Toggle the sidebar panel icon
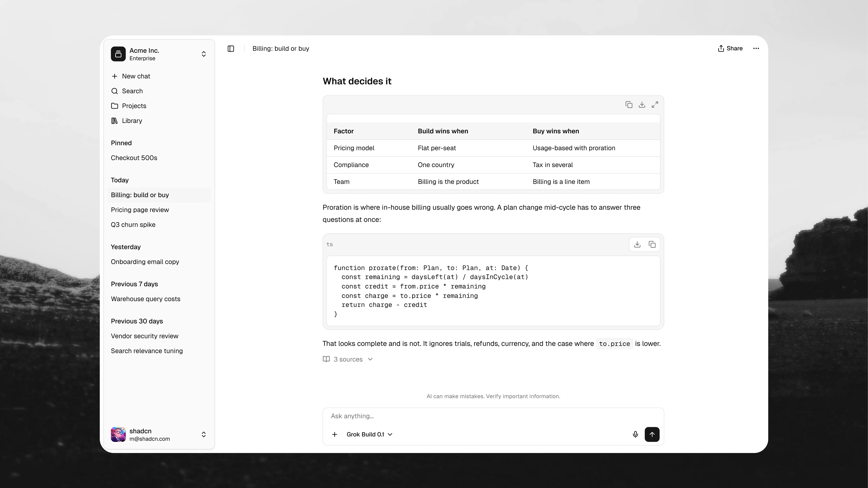This screenshot has height=488, width=868. coord(231,48)
